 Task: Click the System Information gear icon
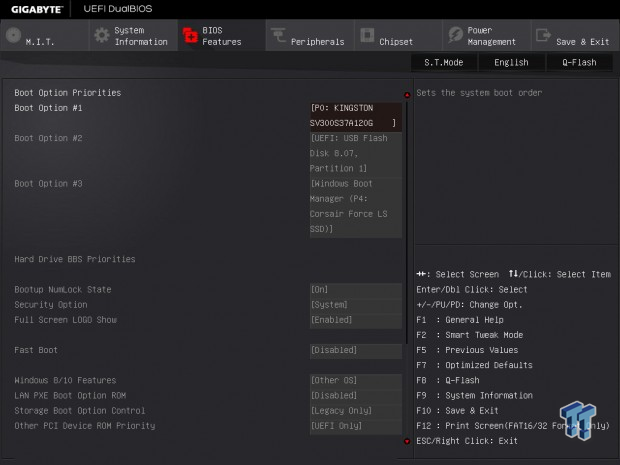tap(102, 35)
